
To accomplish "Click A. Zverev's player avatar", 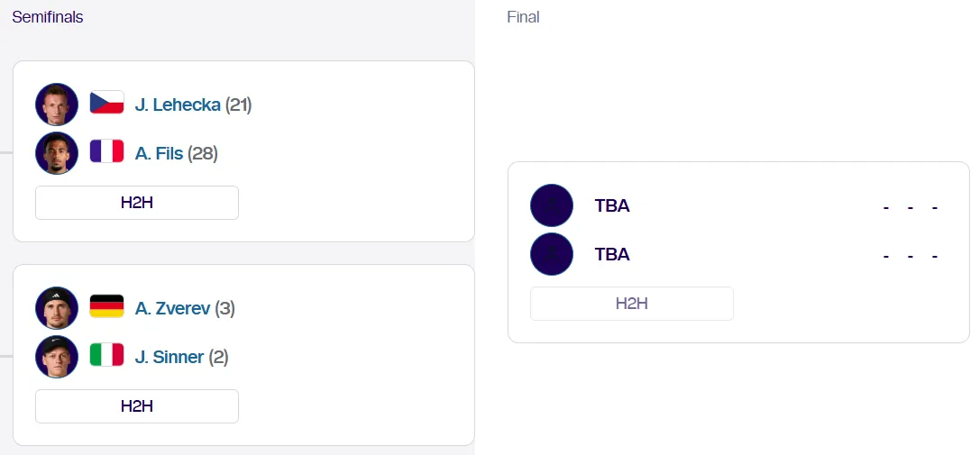I will click(x=57, y=308).
